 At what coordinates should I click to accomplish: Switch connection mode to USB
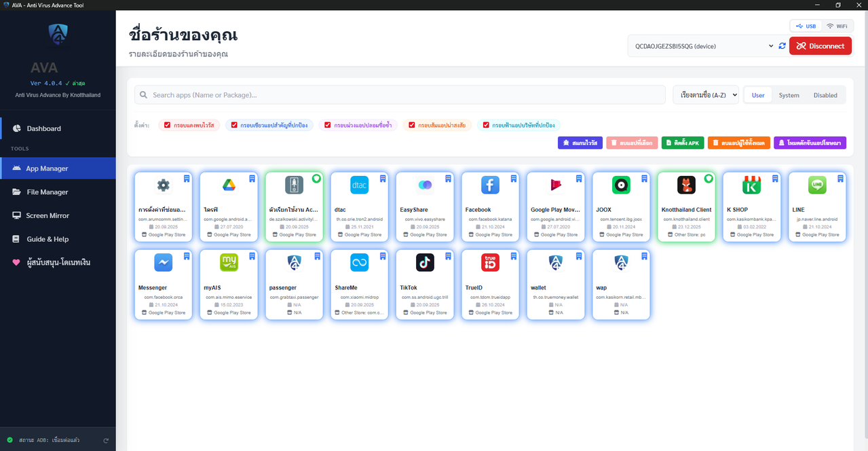click(806, 26)
